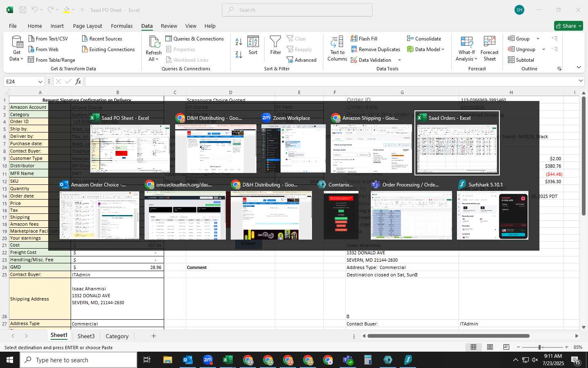Switch to the Insert tab

pos(57,26)
